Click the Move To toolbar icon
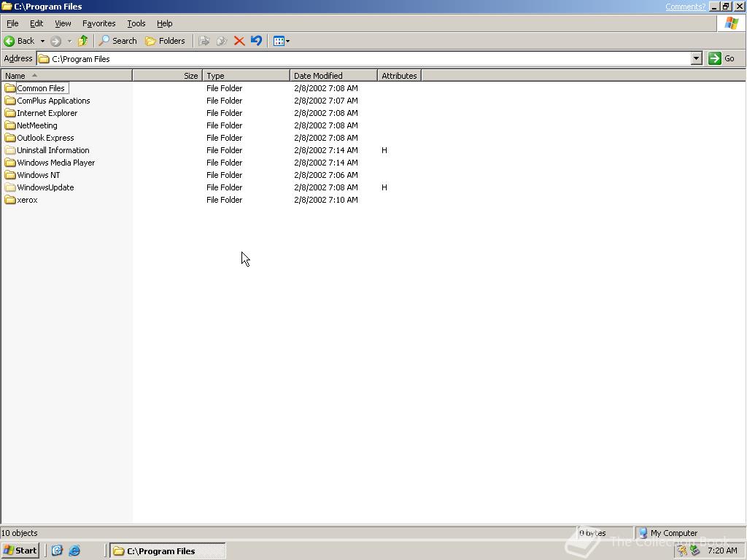This screenshot has width=747, height=560. point(204,41)
